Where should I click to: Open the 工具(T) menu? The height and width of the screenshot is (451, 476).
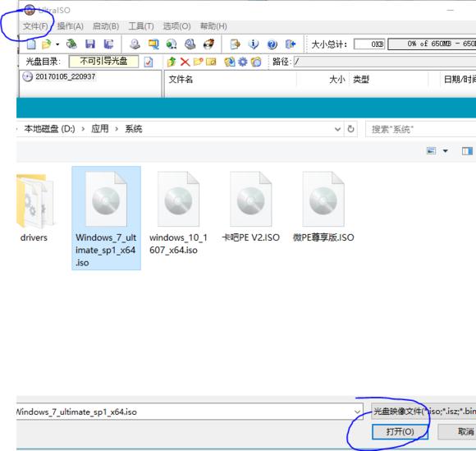141,26
